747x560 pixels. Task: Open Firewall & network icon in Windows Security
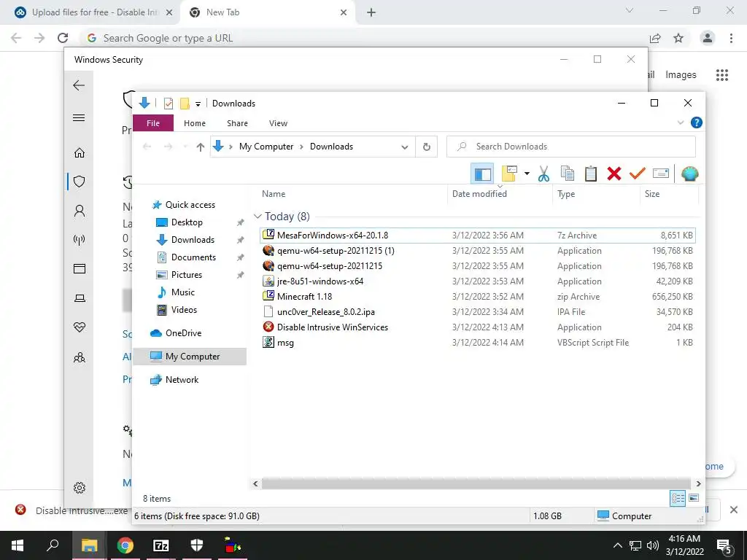pyautogui.click(x=79, y=239)
